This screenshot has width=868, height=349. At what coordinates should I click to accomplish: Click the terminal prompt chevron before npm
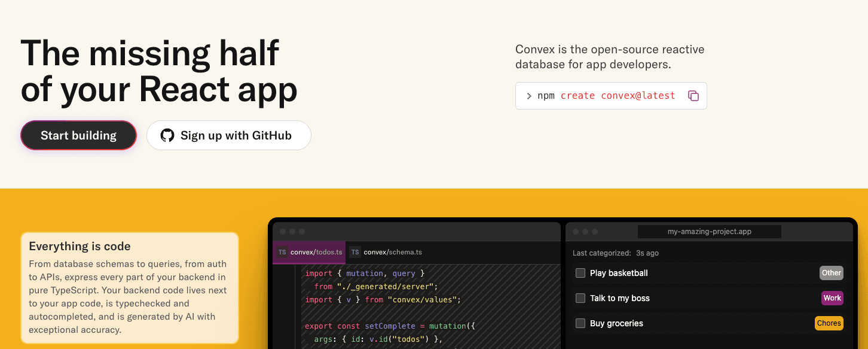pyautogui.click(x=529, y=96)
